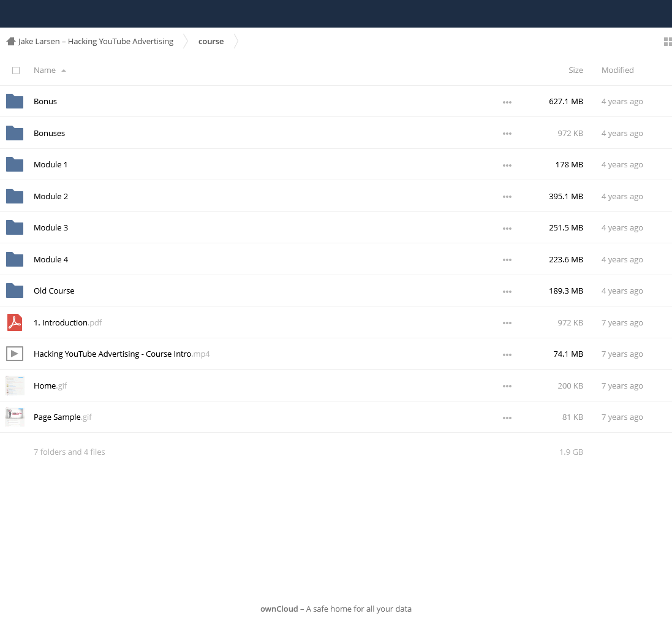Open more actions for Home.gif
The width and height of the screenshot is (672, 627).
tap(507, 386)
